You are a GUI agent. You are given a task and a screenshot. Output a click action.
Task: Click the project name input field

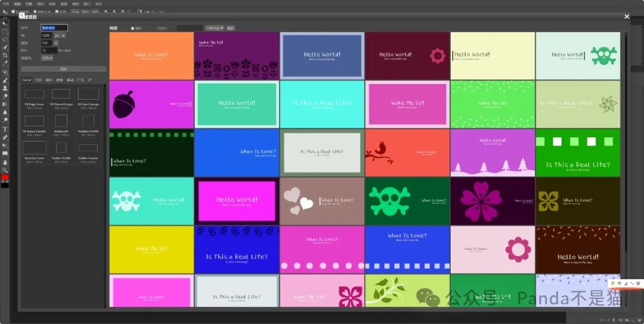click(54, 28)
